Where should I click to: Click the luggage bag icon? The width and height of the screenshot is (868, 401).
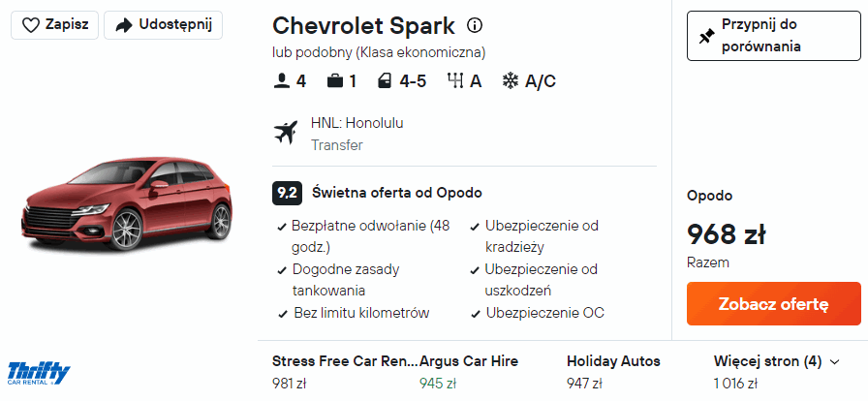point(335,81)
